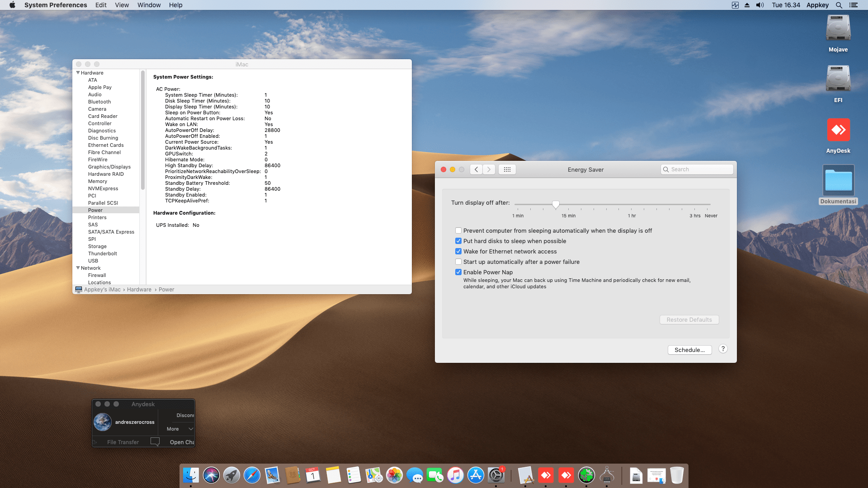Click the display-off slider at 1 hr
Image resolution: width=868 pixels, height=488 pixels.
pos(632,205)
